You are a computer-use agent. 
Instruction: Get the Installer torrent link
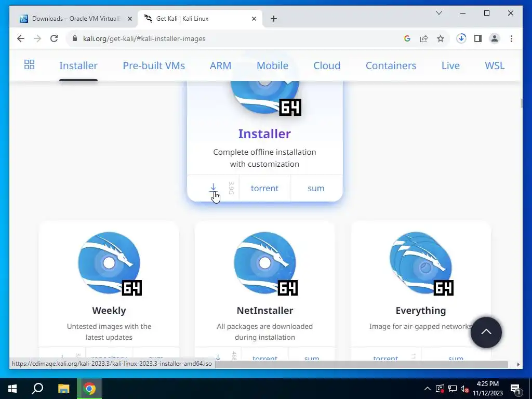[264, 188]
